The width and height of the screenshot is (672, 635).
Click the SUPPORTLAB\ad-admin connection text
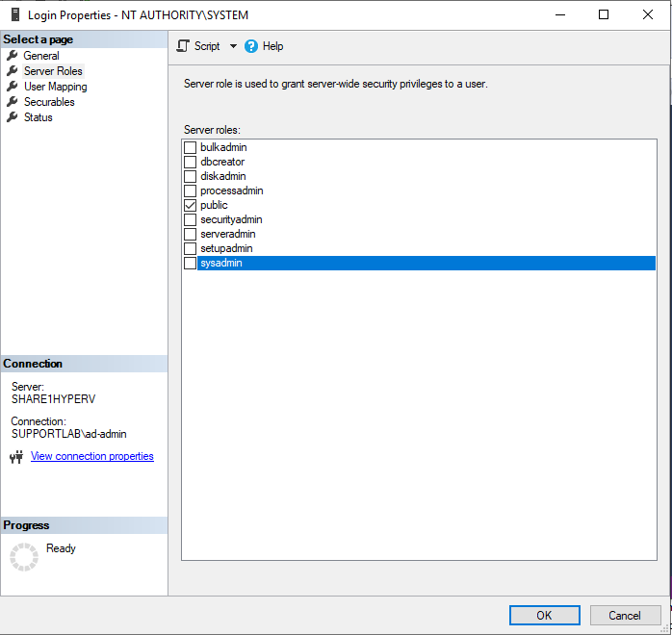[68, 434]
